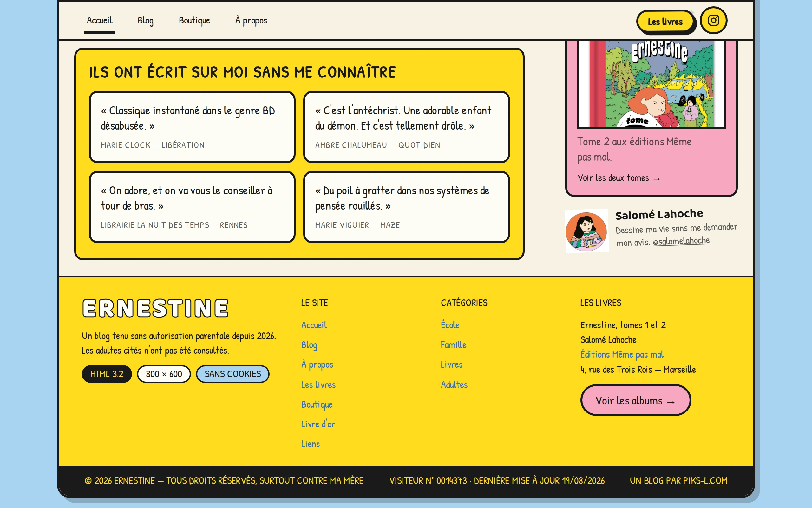Click the '800 × 600' badge
The image size is (812, 508).
[164, 374]
